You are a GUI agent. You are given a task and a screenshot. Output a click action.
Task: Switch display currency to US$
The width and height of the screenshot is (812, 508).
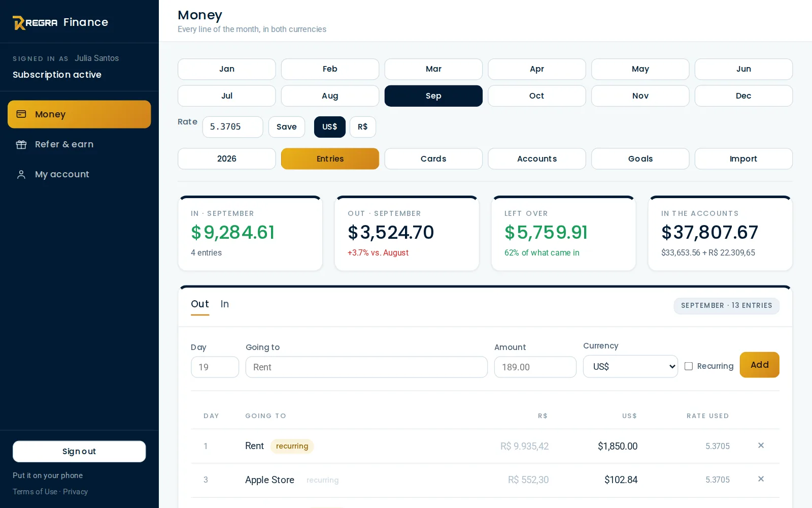tap(330, 127)
